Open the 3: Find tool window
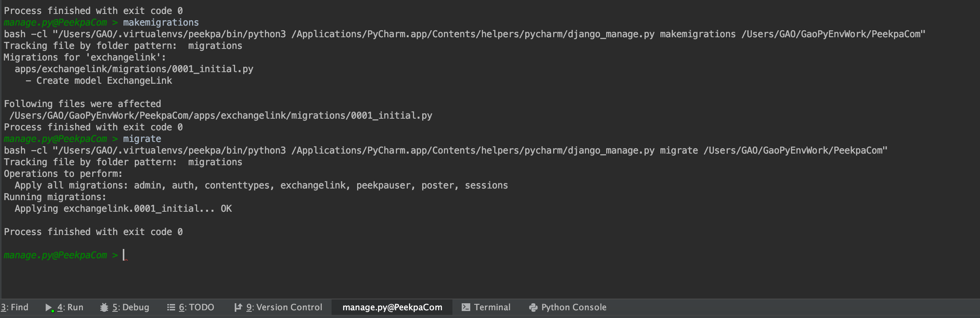The image size is (980, 318). click(14, 308)
